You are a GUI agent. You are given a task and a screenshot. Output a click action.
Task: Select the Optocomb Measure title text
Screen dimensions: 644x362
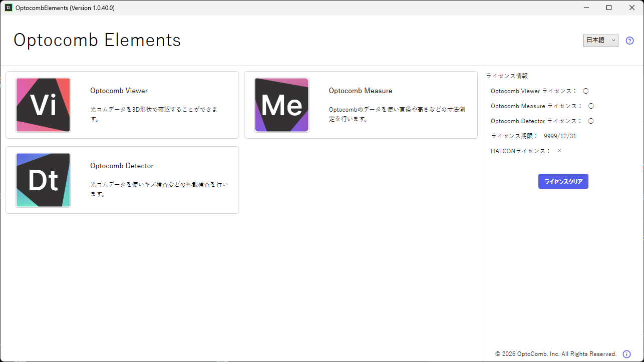[360, 91]
